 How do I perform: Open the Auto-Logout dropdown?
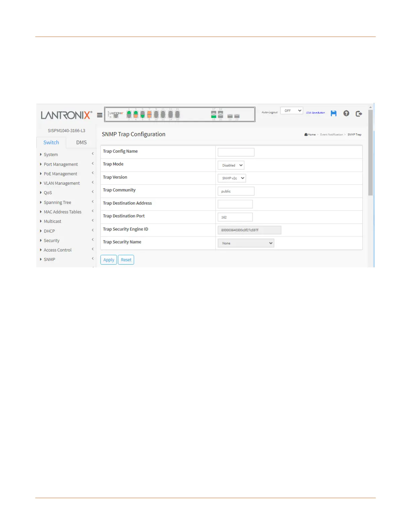pyautogui.click(x=292, y=111)
